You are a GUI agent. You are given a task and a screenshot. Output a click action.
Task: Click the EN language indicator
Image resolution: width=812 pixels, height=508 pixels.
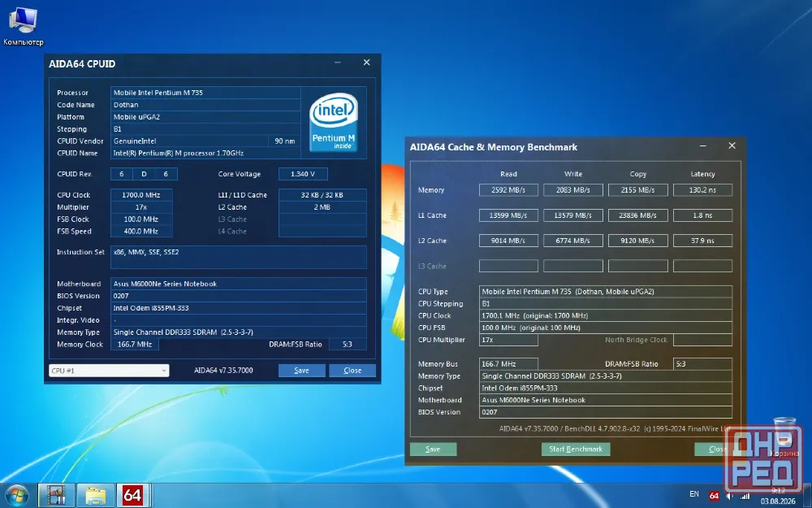pyautogui.click(x=694, y=494)
